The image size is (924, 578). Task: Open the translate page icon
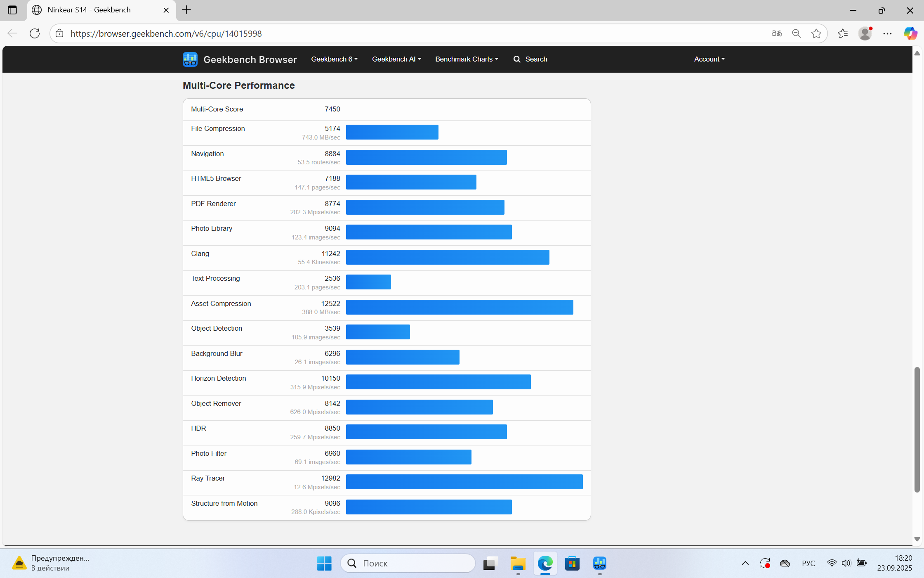pos(776,33)
